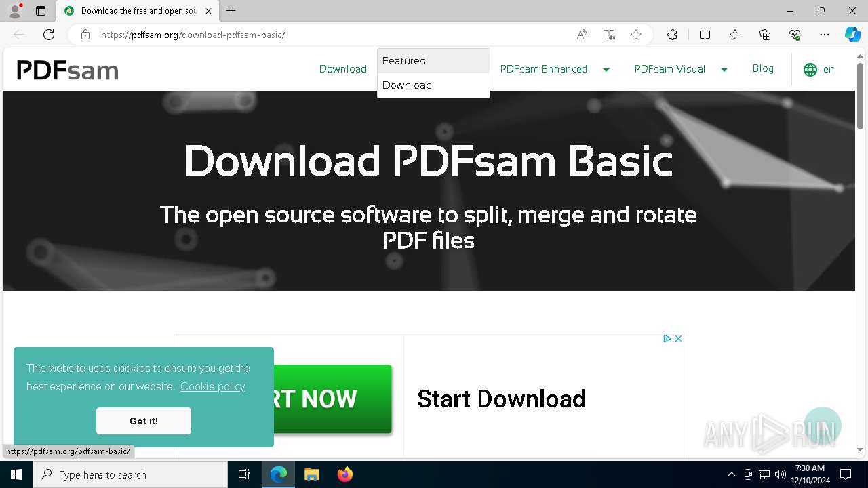868x488 pixels.
Task: Select Download in the dropdown menu
Action: click(433, 85)
